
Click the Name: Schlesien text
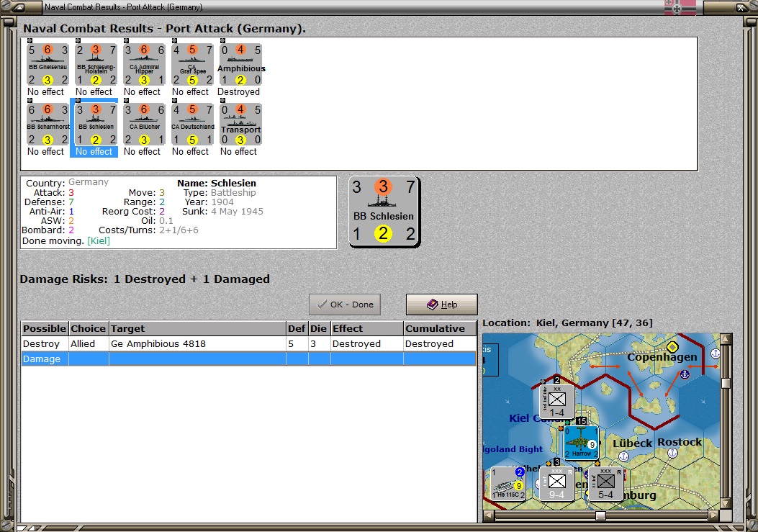coord(217,184)
